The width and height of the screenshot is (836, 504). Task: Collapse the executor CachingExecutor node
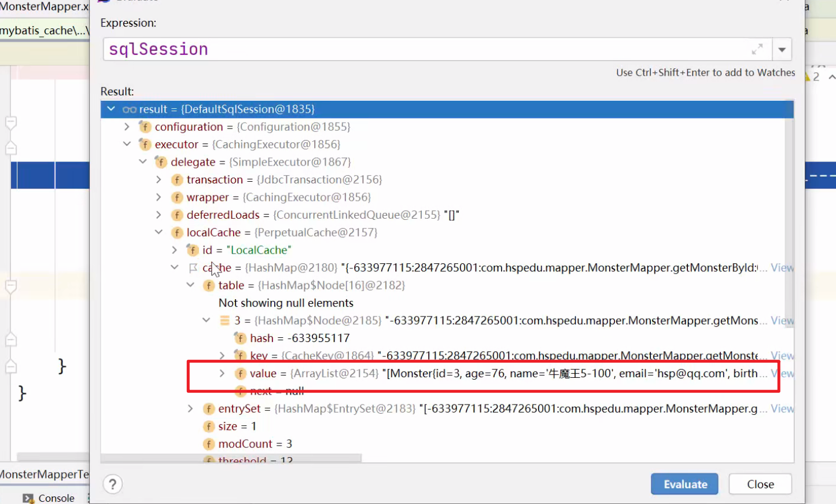point(127,144)
